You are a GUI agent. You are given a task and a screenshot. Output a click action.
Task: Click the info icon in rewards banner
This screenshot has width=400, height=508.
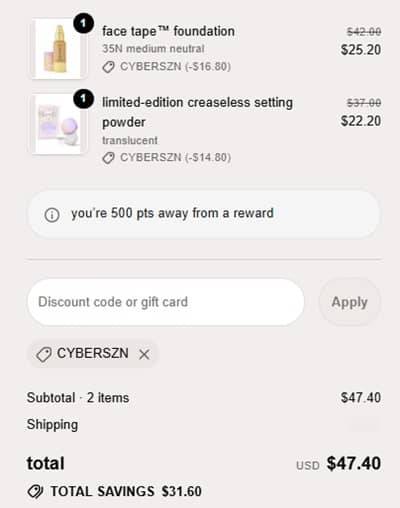coord(52,215)
